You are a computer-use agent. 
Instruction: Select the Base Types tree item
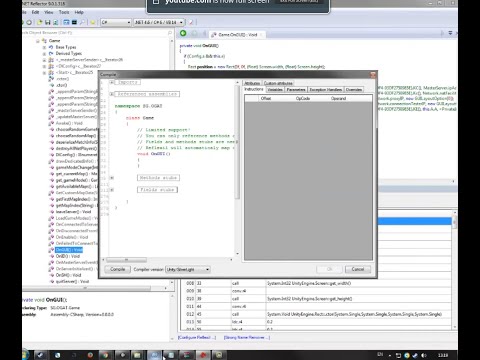(x=66, y=47)
